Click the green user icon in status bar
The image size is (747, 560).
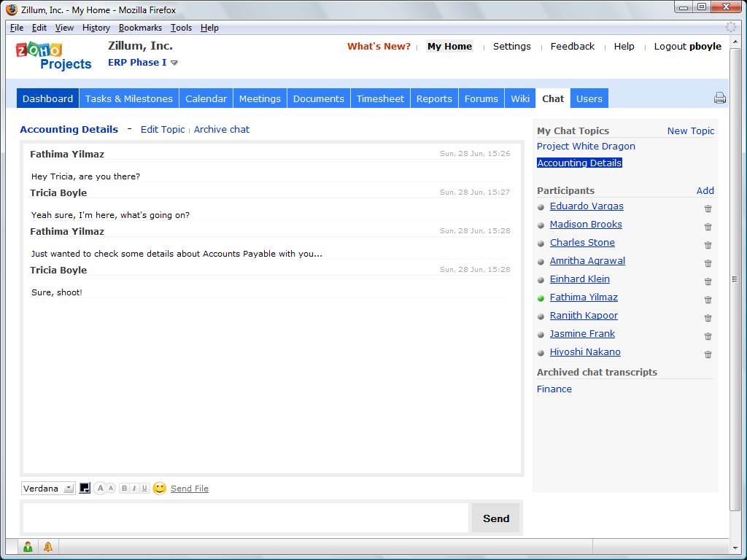(x=28, y=547)
